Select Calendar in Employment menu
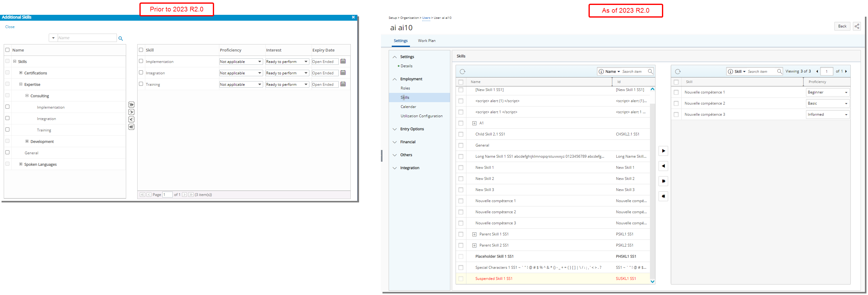The width and height of the screenshot is (868, 295). [408, 107]
